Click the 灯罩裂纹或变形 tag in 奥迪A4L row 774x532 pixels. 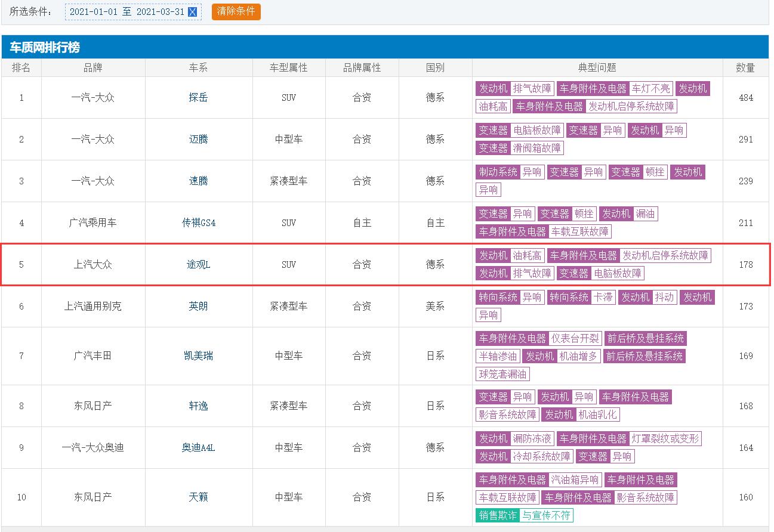point(665,439)
